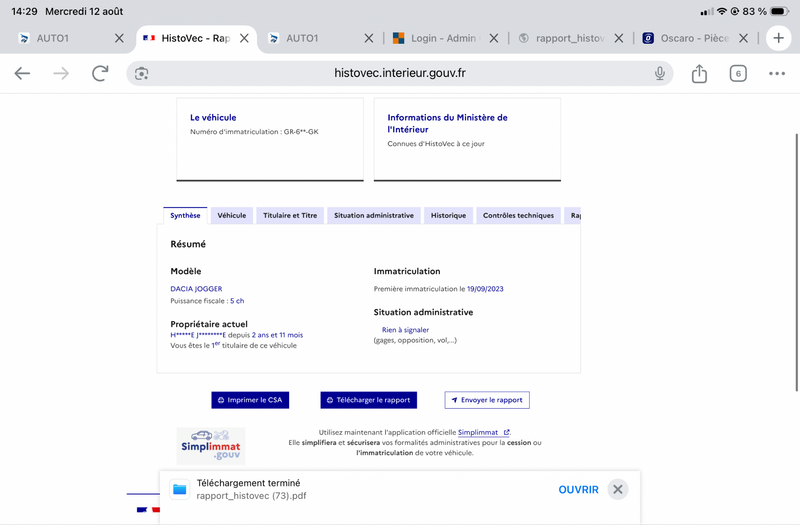Open the Véhicule tab
Image resolution: width=800 pixels, height=525 pixels.
[x=232, y=215]
